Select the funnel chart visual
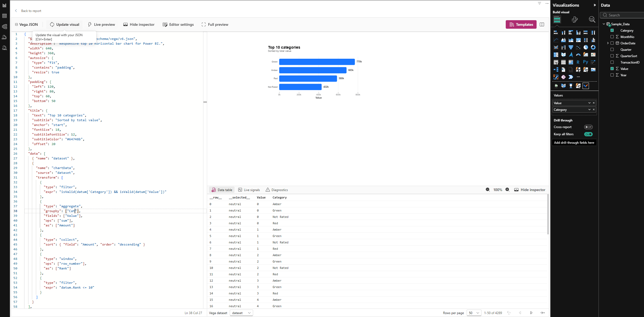644x317 pixels. 571,47
